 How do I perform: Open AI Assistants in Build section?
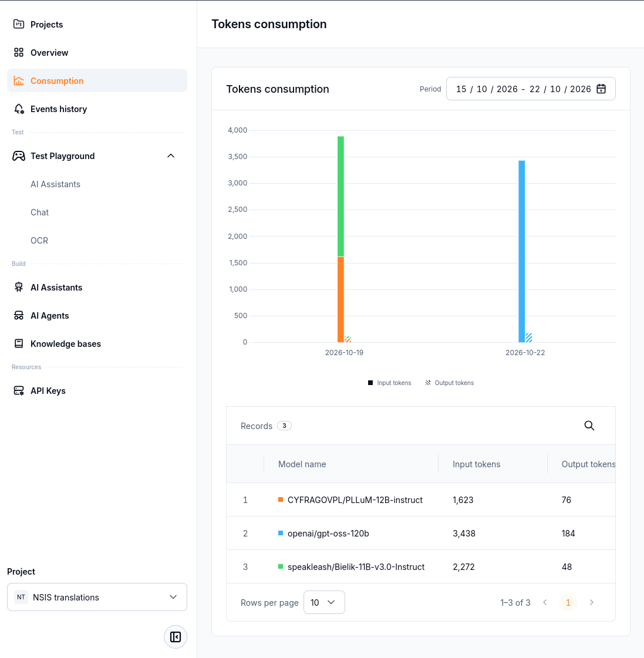(x=97, y=288)
